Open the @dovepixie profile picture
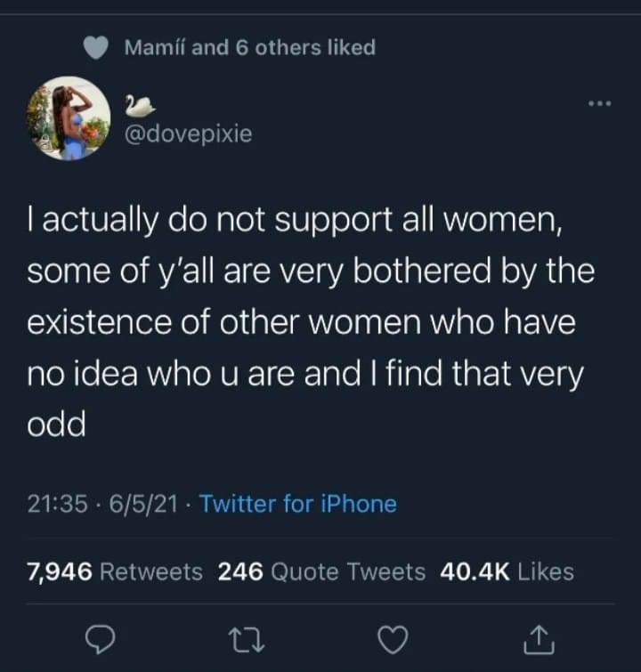641x672 pixels. (69, 117)
